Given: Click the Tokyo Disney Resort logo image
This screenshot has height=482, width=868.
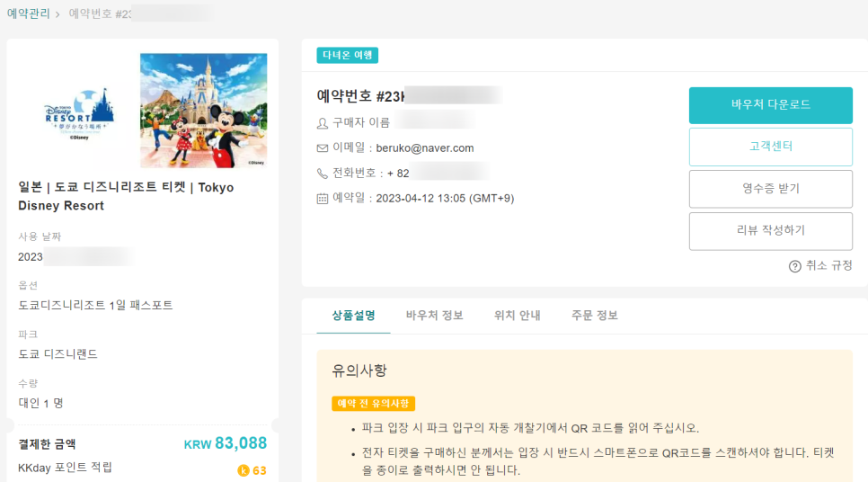Looking at the screenshot, I should (79, 113).
